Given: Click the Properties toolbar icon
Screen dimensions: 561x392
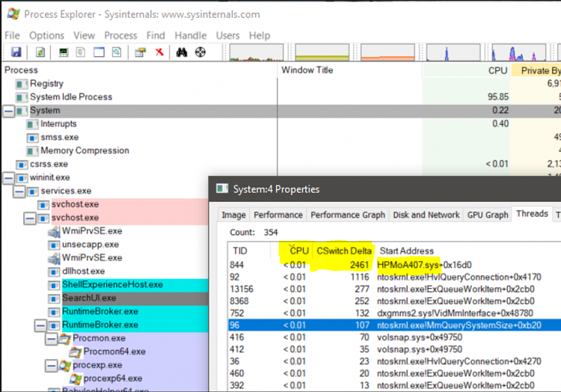Looking at the screenshot, I should pyautogui.click(x=141, y=52).
